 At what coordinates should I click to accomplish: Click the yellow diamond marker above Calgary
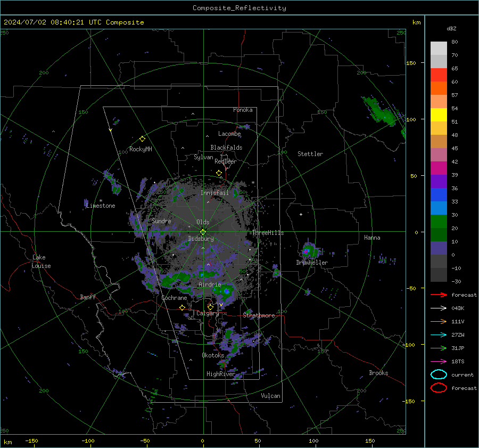[x=210, y=307]
